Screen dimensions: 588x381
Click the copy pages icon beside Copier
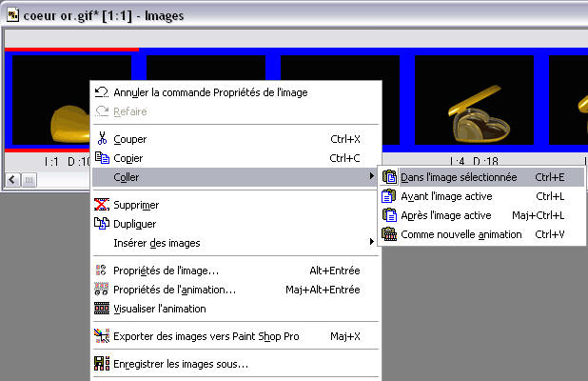click(x=102, y=158)
